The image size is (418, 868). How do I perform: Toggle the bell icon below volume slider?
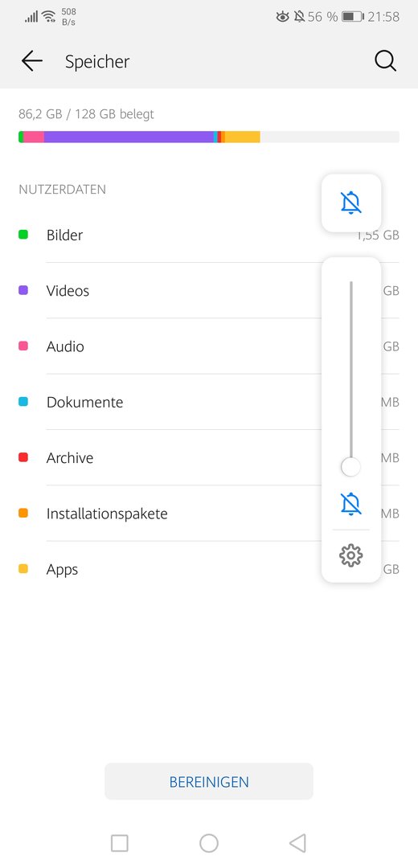351,504
